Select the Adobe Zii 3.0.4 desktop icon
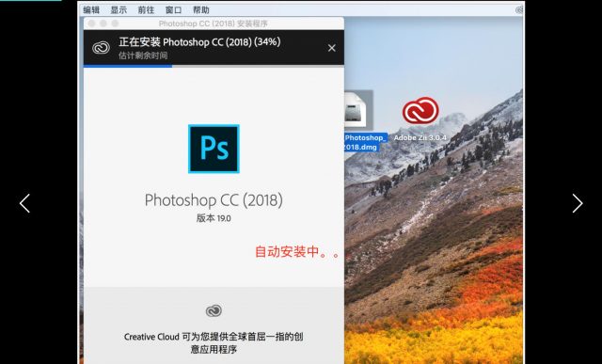Viewport: 602px width, 364px height. point(420,111)
